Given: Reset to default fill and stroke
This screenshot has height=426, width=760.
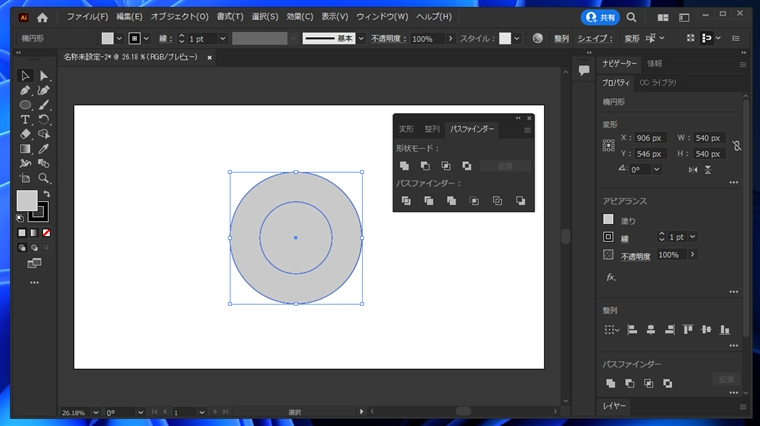Looking at the screenshot, I should pos(20,219).
